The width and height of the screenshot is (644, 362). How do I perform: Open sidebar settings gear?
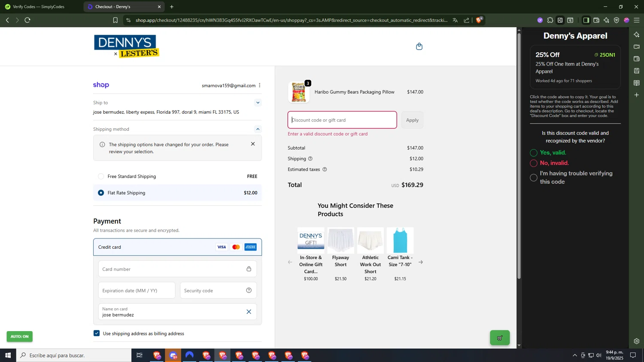point(637,341)
